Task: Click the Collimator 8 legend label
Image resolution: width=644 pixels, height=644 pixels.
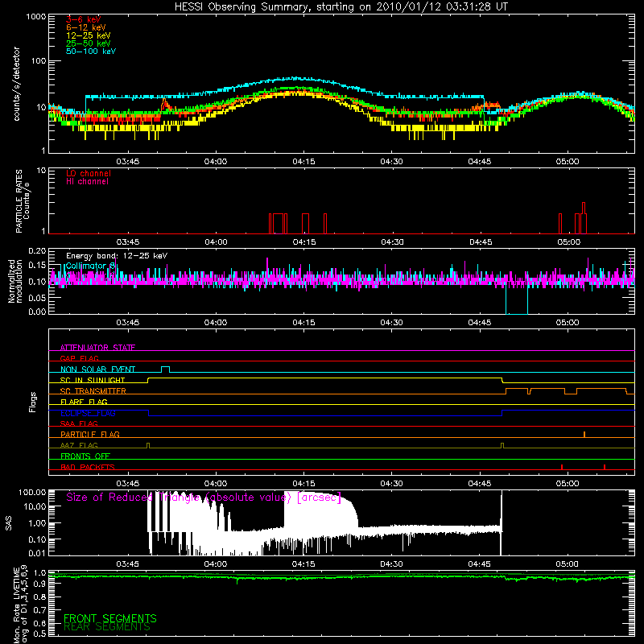Action: point(90,266)
